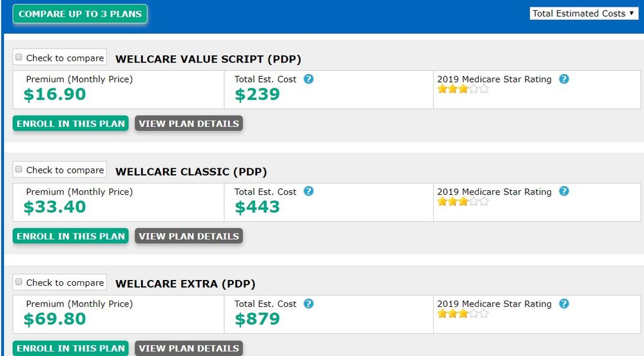The image size is (644, 356).
Task: Click the Wellcare Value Script star rating stars
Action: tap(463, 90)
